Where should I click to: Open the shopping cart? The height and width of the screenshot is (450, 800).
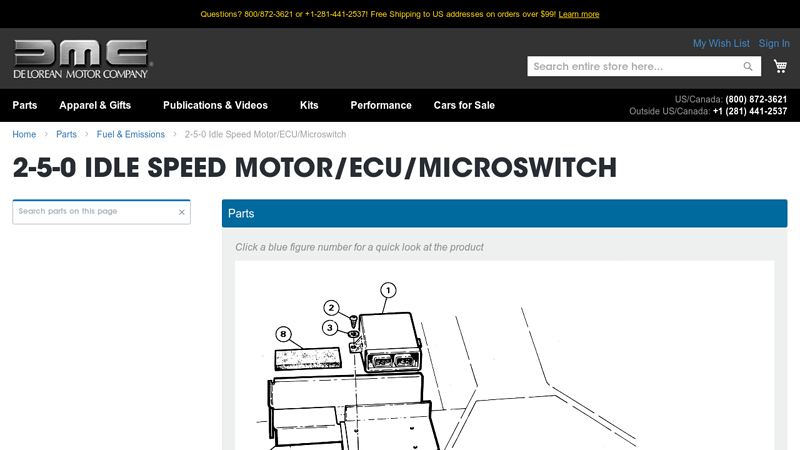pyautogui.click(x=780, y=66)
